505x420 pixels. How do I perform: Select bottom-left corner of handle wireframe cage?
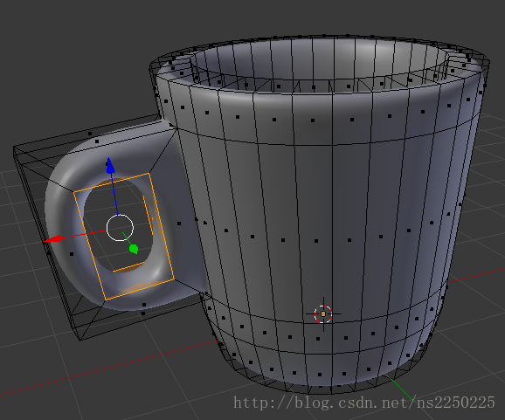pyautogui.click(x=80, y=339)
